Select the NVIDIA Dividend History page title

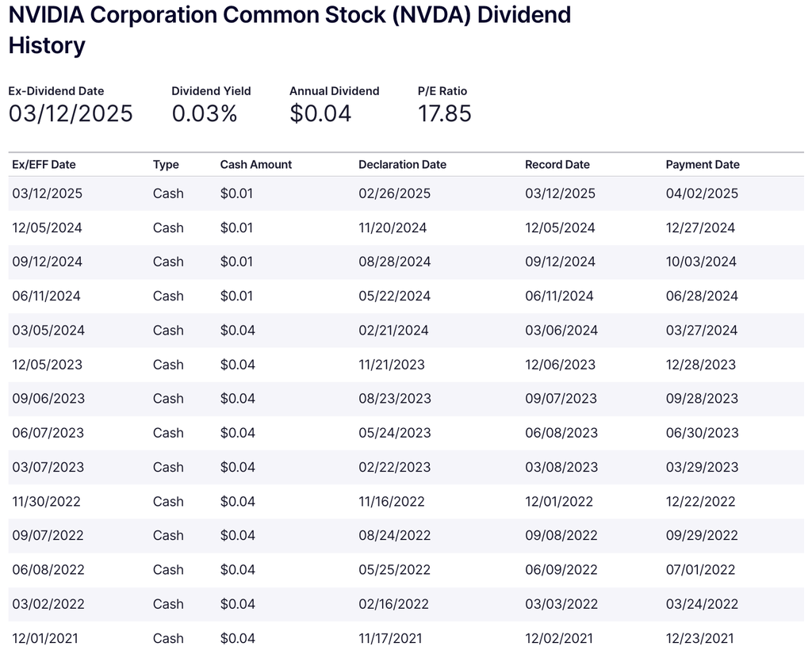(289, 30)
